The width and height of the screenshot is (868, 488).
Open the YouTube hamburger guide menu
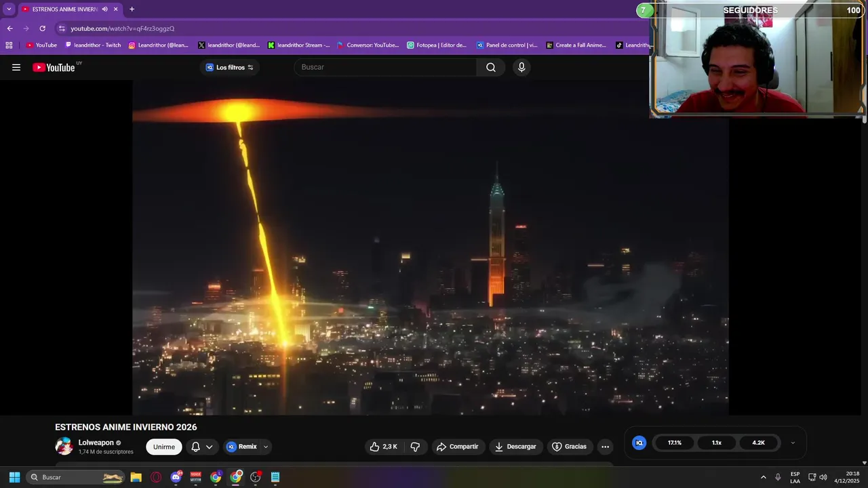click(16, 67)
